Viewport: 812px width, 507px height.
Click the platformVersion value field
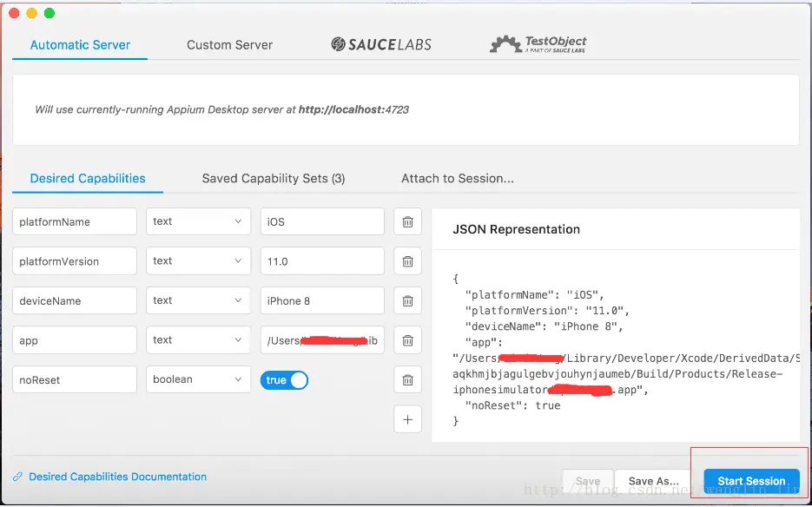click(x=322, y=261)
